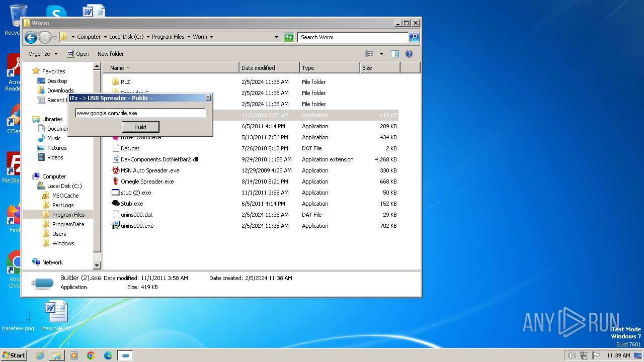The width and height of the screenshot is (644, 362).
Task: Select stub (2).exe file
Action: pos(135,193)
